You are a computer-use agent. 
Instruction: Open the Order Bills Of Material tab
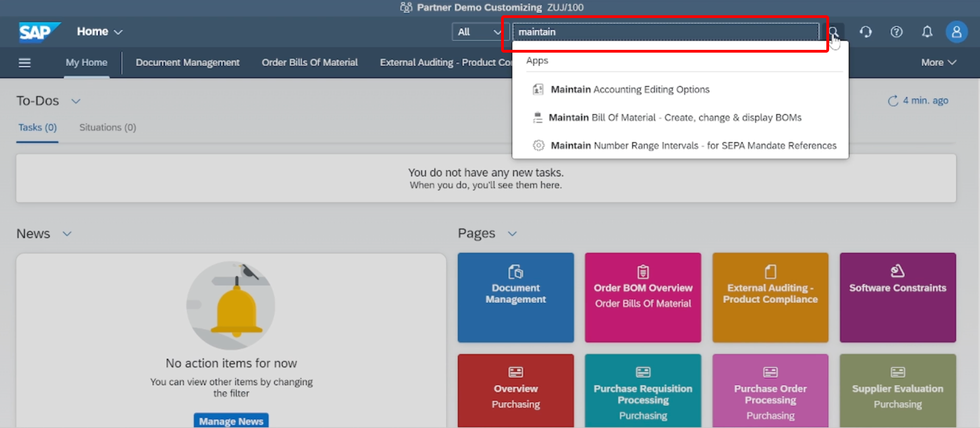pos(310,62)
